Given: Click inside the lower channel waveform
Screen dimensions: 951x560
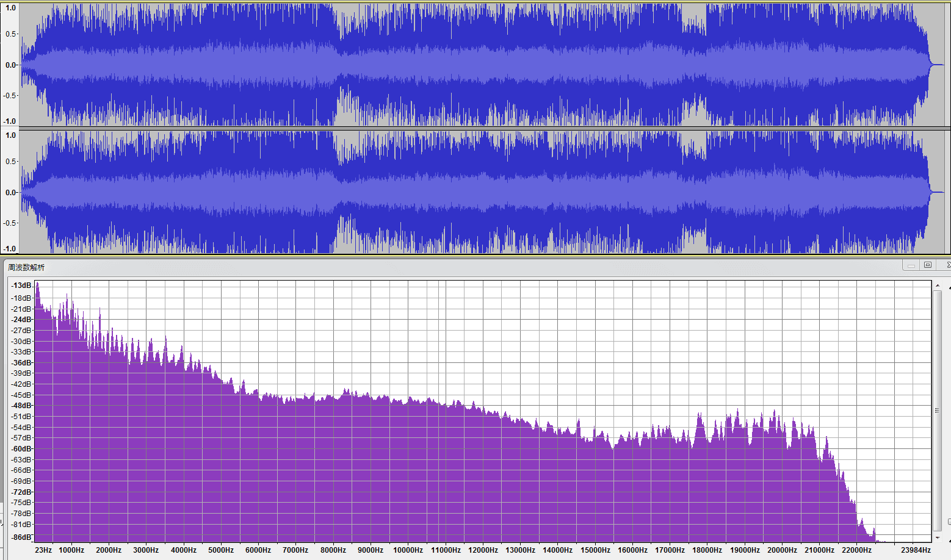Looking at the screenshot, I should coord(482,192).
